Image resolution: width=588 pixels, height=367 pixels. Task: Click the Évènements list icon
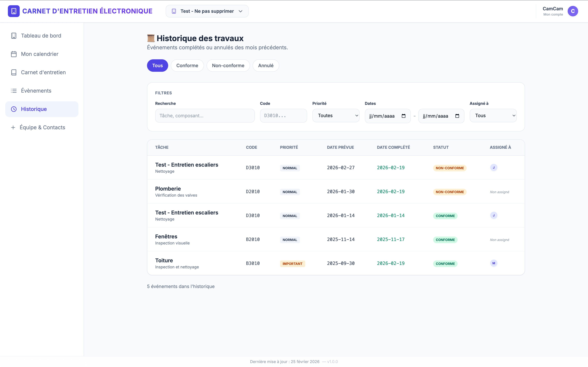(x=14, y=91)
